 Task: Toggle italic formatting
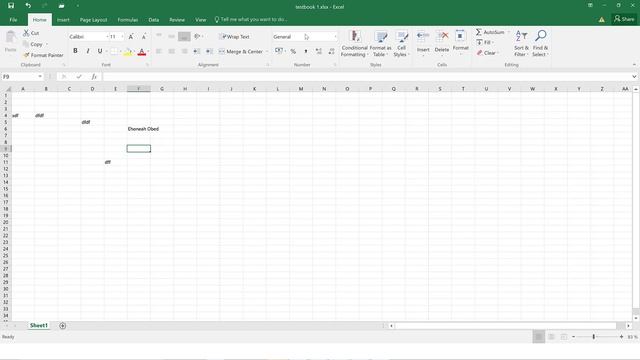tap(87, 51)
